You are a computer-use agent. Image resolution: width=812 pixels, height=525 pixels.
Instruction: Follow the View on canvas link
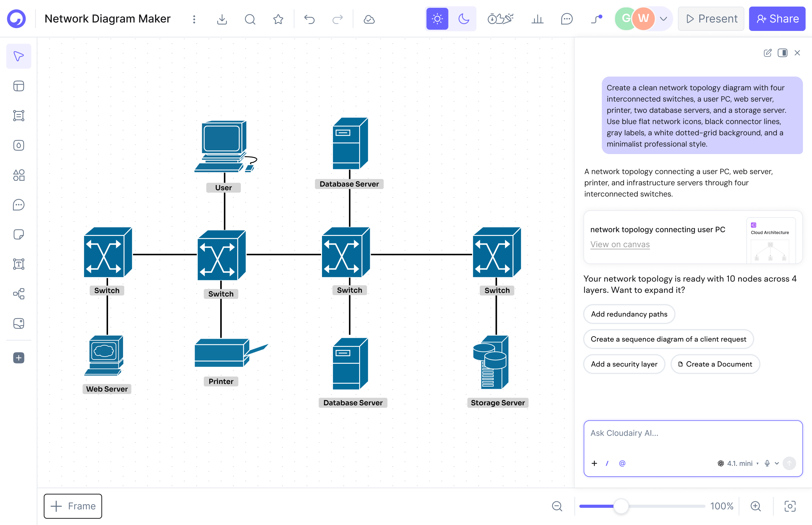(620, 244)
